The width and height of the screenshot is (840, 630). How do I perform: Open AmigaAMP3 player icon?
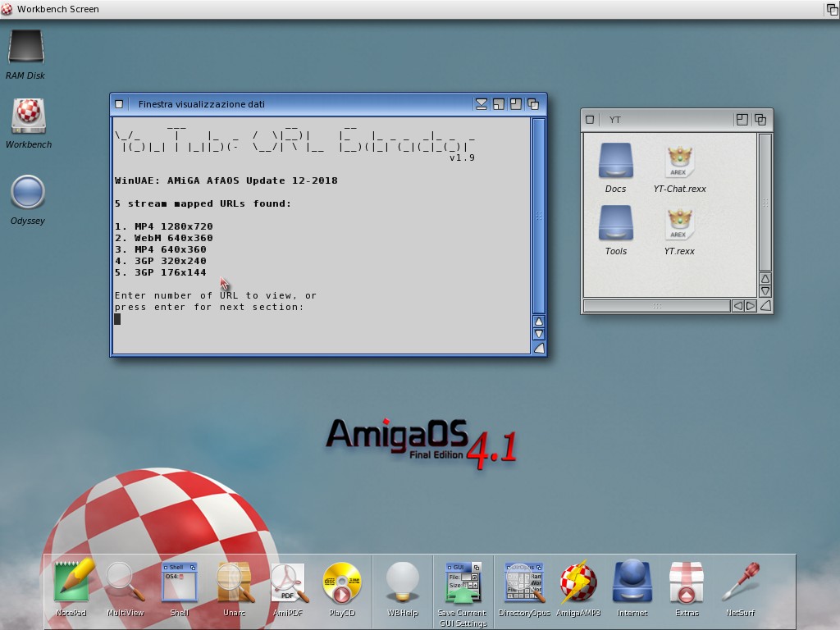[578, 583]
